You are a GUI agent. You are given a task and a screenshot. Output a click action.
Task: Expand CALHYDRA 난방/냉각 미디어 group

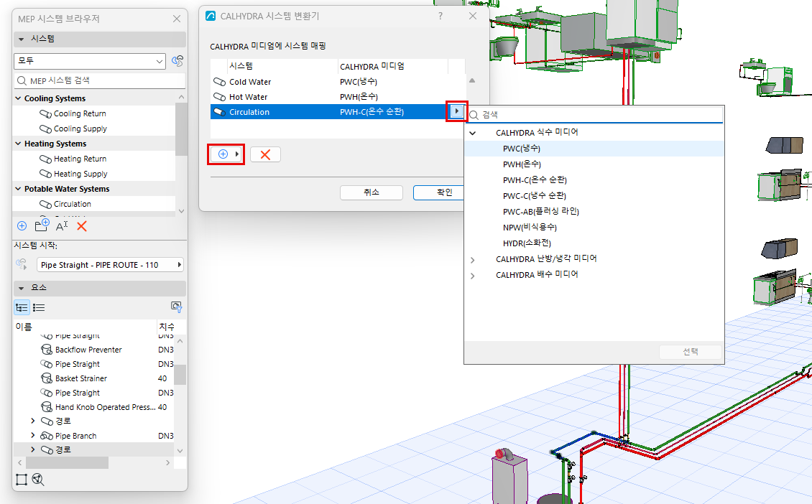[472, 259]
